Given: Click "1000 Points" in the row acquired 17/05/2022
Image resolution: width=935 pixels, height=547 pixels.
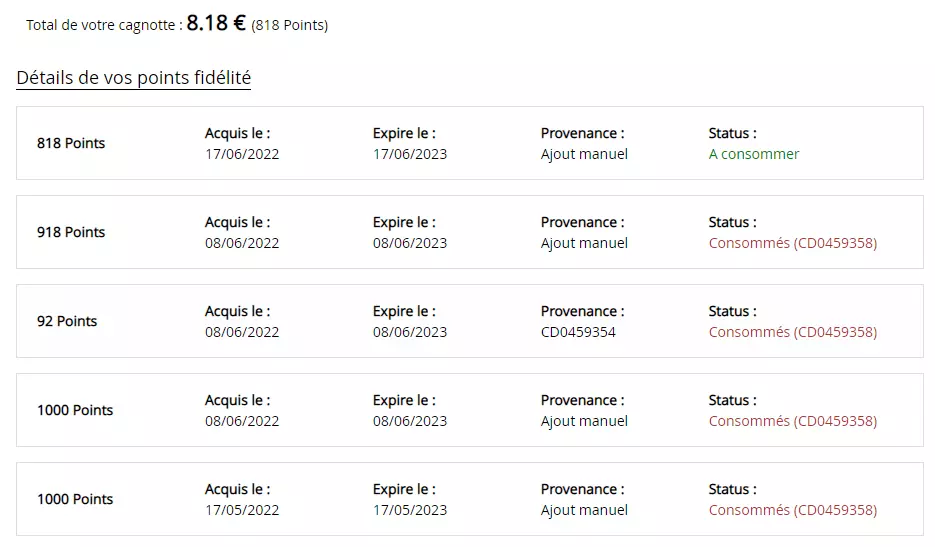Looking at the screenshot, I should tap(75, 499).
